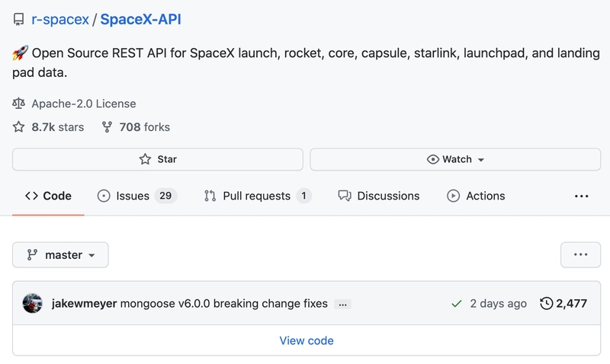Click the rocket emoji in description

tap(21, 53)
